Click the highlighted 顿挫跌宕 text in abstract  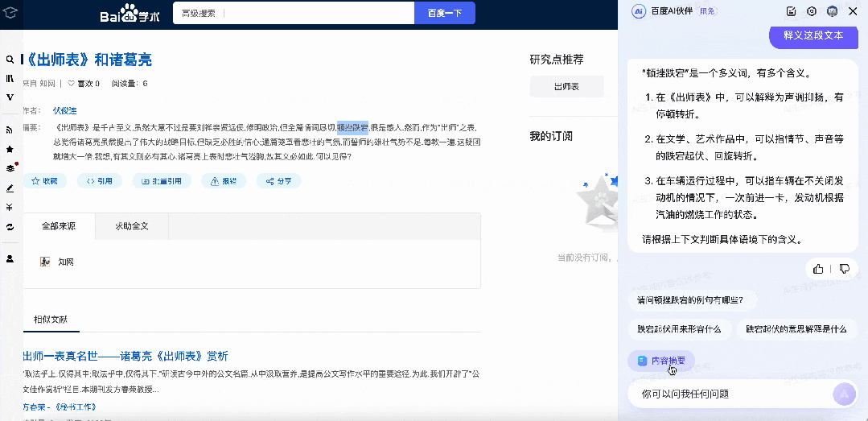click(352, 127)
